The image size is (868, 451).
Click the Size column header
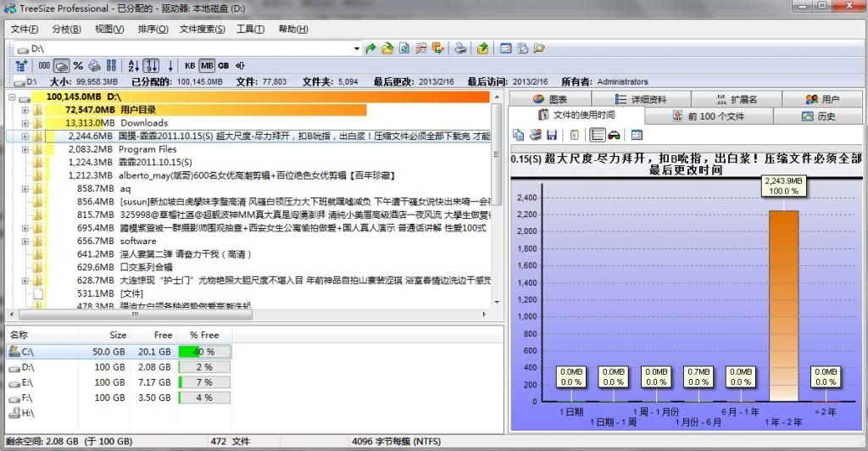(x=104, y=335)
